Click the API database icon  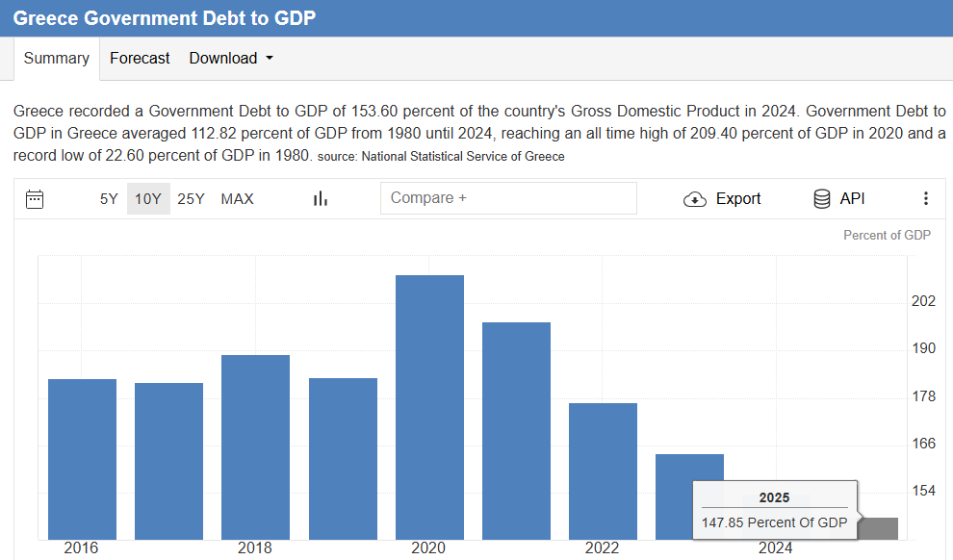[822, 198]
